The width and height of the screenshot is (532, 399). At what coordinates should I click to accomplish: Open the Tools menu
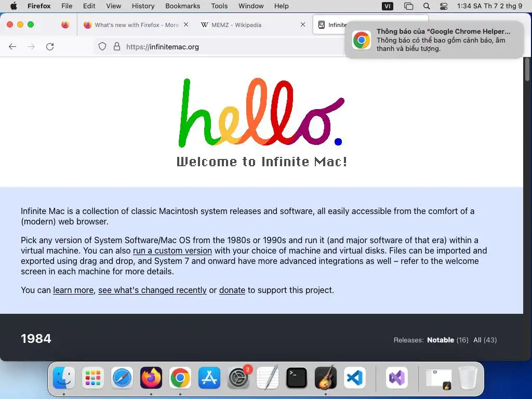coord(219,6)
